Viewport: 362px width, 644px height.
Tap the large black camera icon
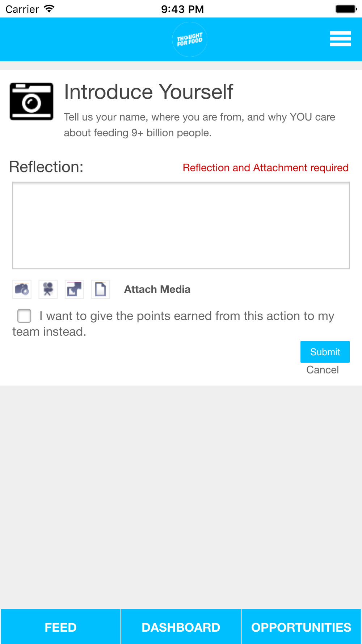31,101
